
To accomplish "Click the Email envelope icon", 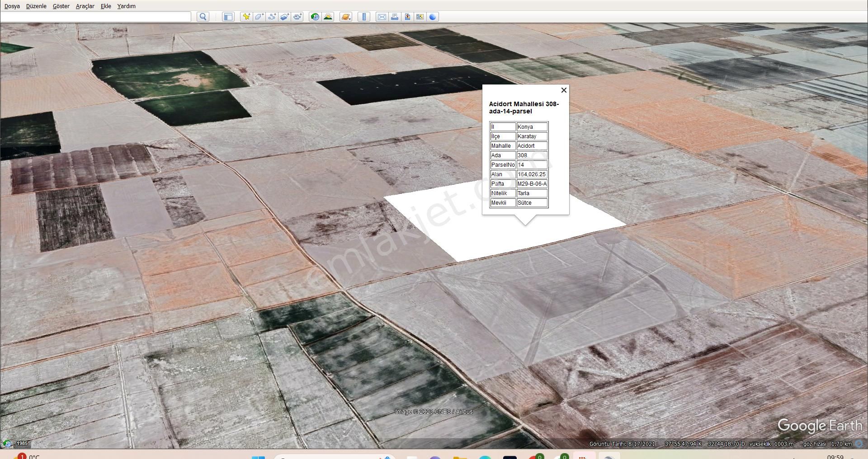I will point(382,17).
